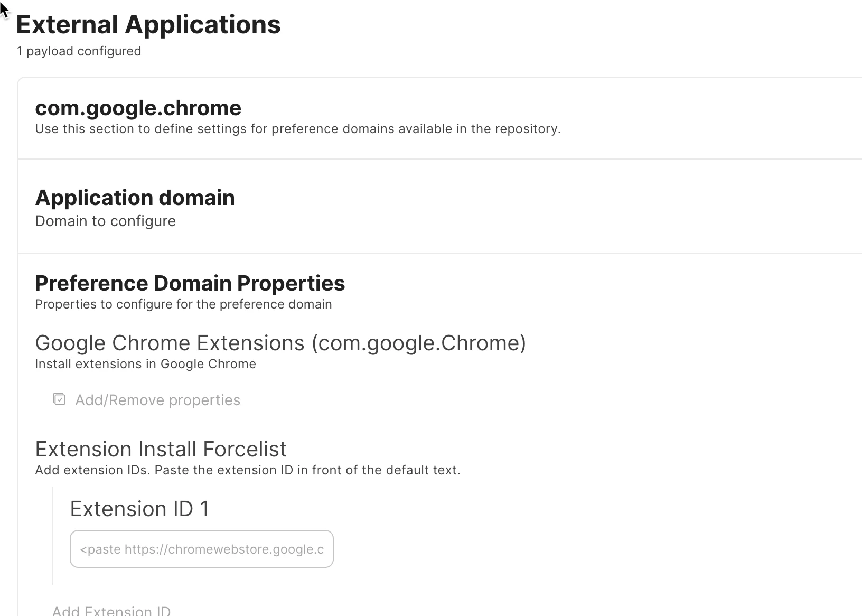Click the '1 payload configured' text
This screenshot has height=616, width=862.
coord(79,51)
